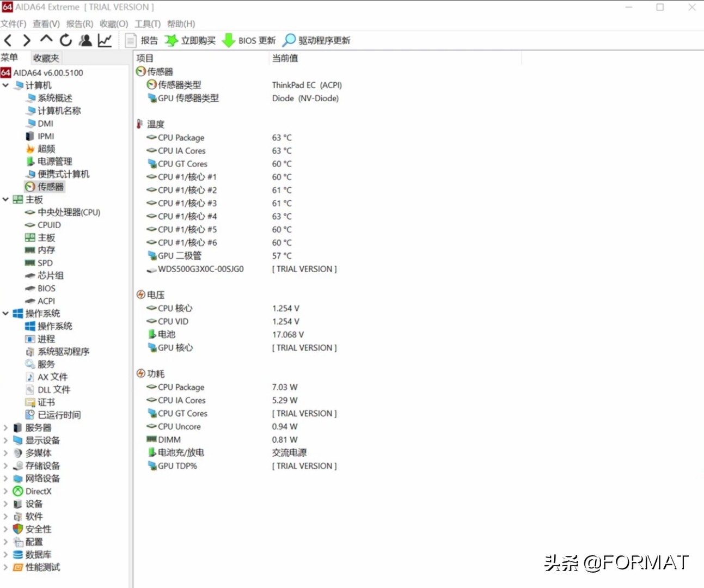Click the BIOS 更新 button
Viewport: 704px width, 588px height.
tap(249, 40)
